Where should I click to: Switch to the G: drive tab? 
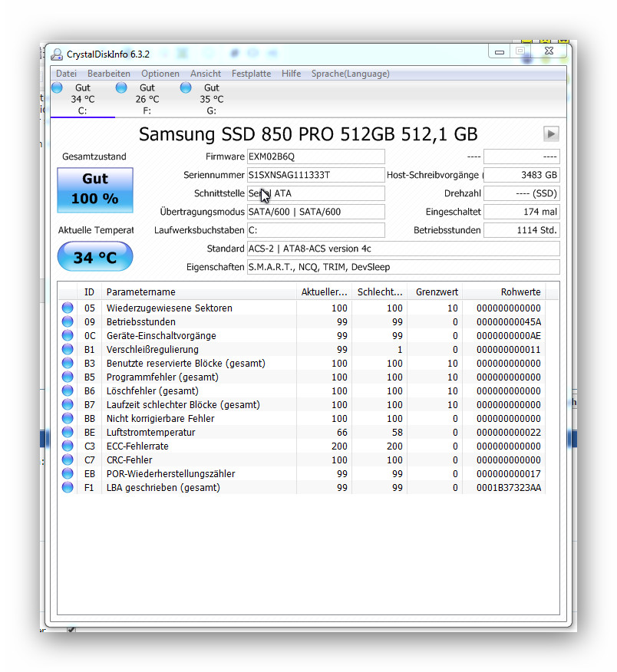(211, 99)
